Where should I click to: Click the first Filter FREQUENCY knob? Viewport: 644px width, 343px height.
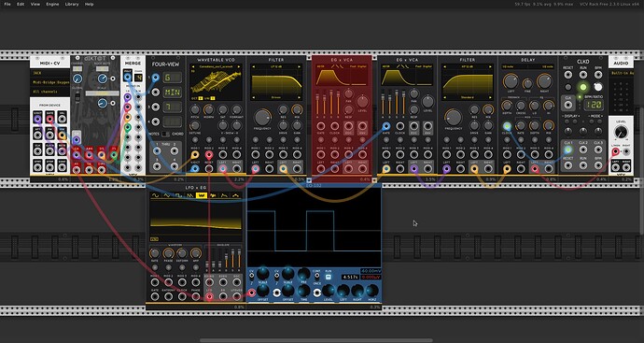[x=262, y=118]
